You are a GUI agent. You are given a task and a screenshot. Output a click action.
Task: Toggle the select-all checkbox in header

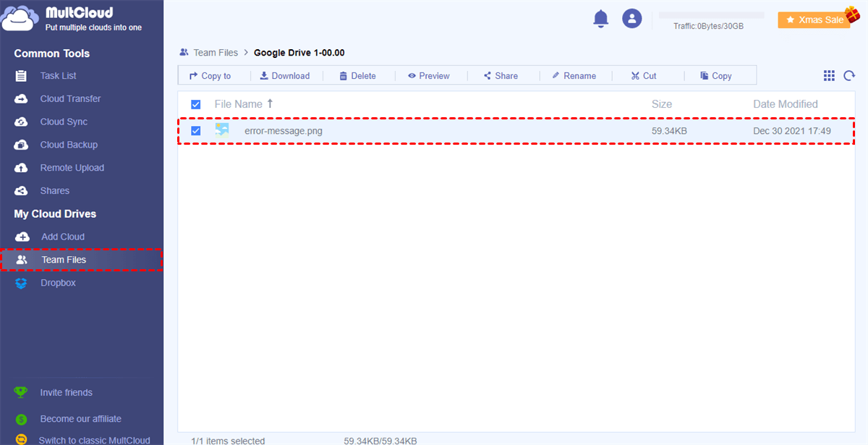pyautogui.click(x=195, y=104)
